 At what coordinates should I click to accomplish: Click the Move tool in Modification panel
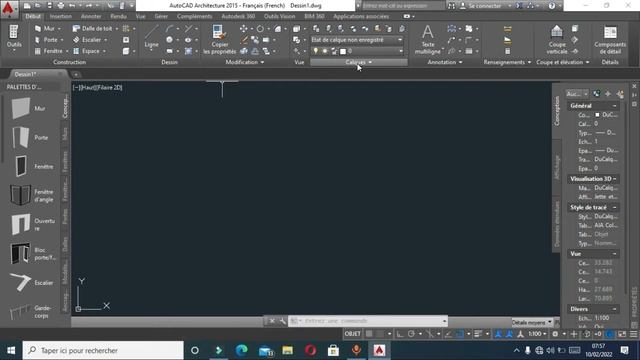pyautogui.click(x=244, y=29)
